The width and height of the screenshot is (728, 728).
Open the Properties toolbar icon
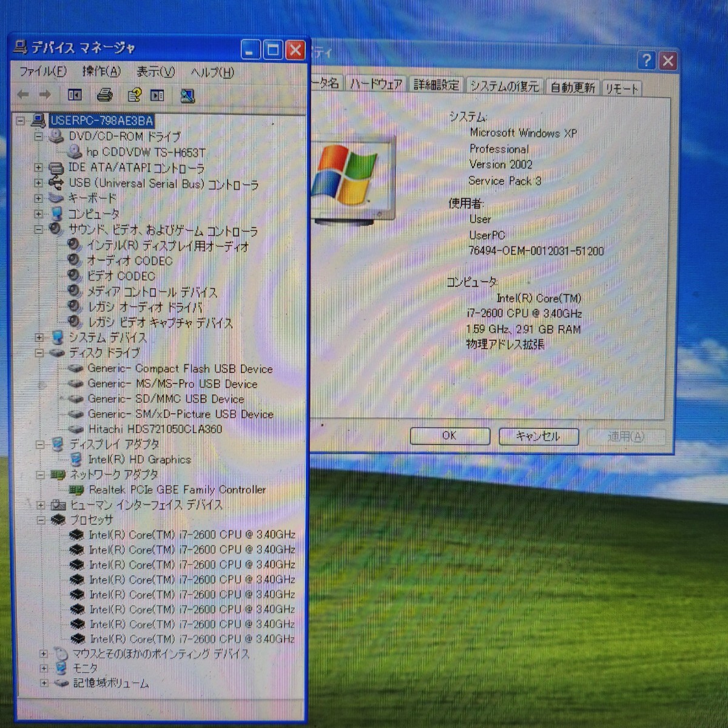tap(135, 95)
